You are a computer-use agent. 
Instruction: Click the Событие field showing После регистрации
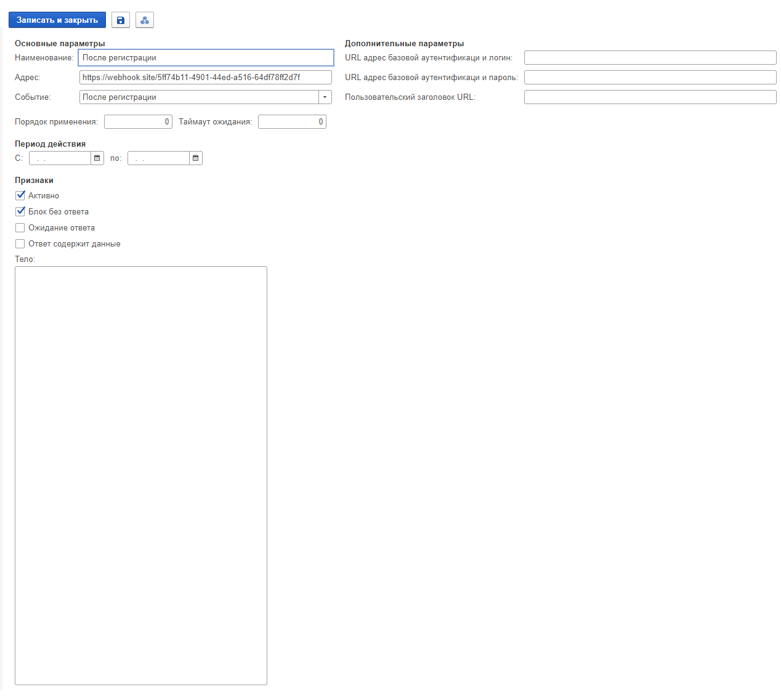pos(199,97)
